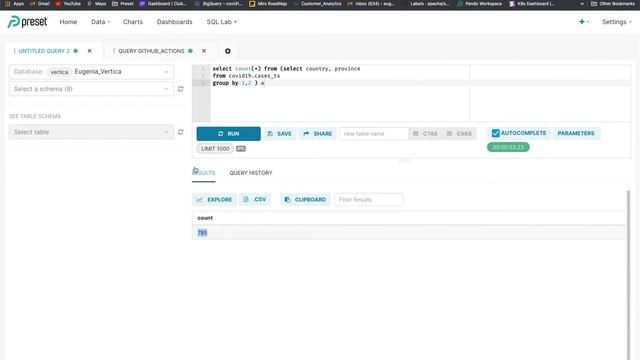
Task: Click the CVAS button
Action: [459, 134]
